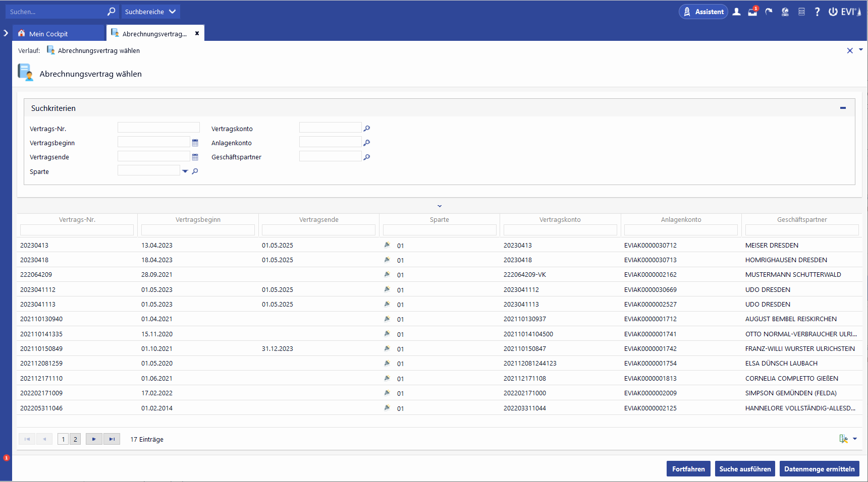Click the power logout icon

pyautogui.click(x=833, y=12)
